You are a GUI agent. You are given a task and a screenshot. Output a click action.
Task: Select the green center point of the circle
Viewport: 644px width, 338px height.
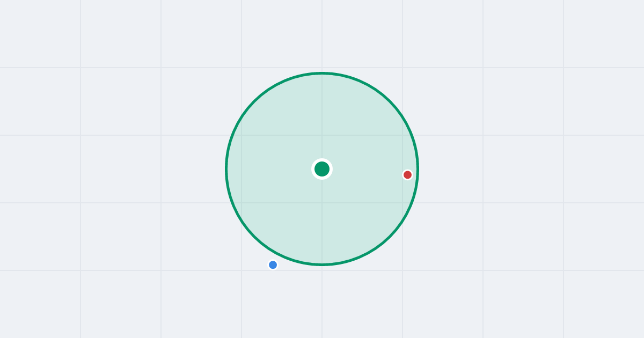(322, 169)
